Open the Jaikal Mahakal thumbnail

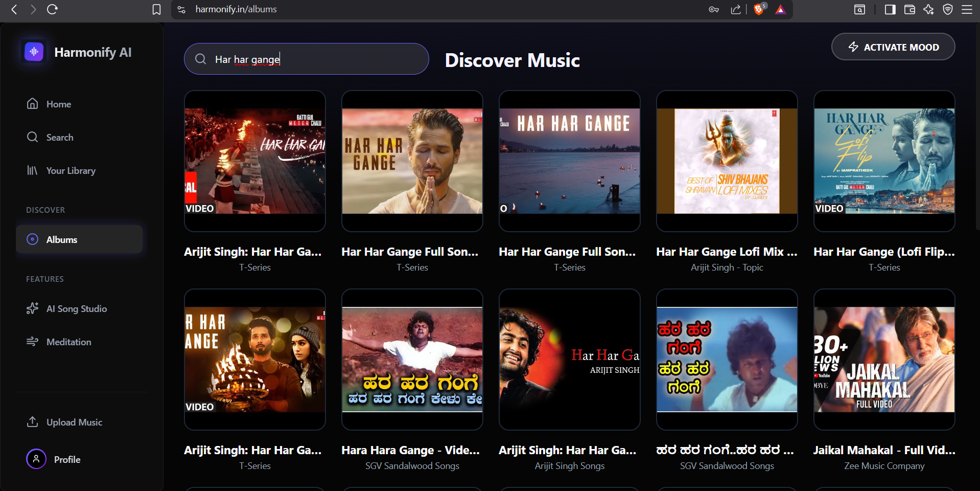pos(884,360)
